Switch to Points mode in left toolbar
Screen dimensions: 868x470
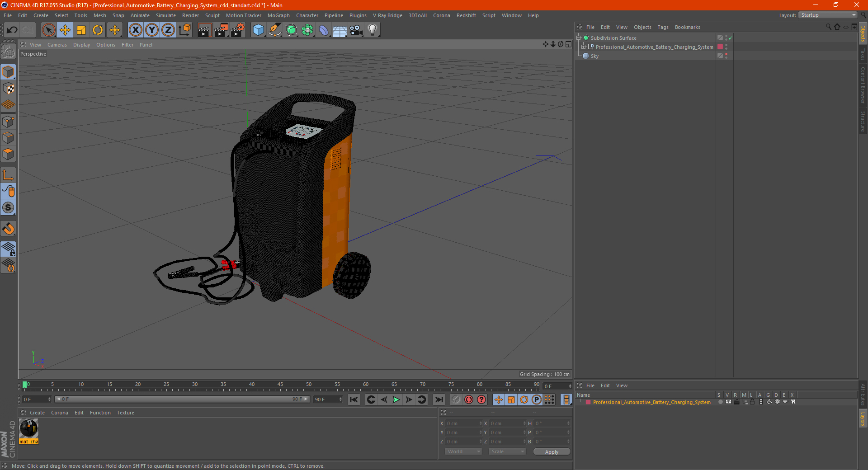click(8, 122)
